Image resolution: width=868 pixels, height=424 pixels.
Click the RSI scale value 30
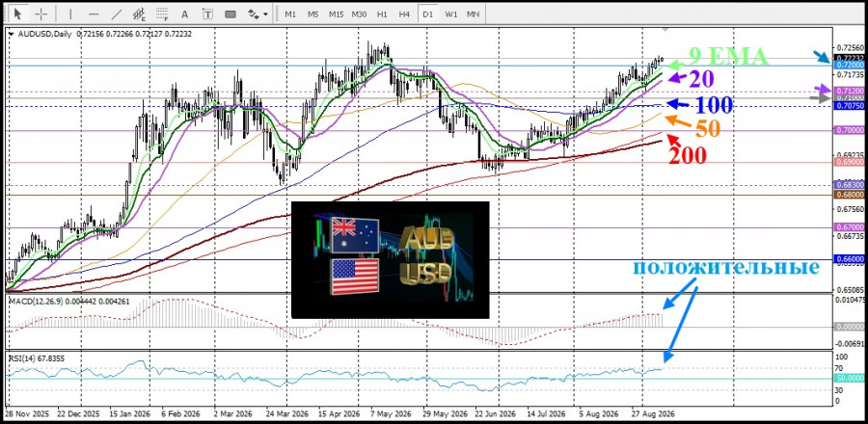tap(839, 390)
